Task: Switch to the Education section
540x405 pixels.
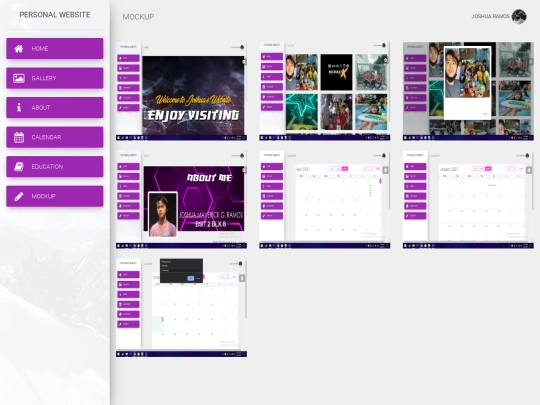Action: [x=55, y=167]
